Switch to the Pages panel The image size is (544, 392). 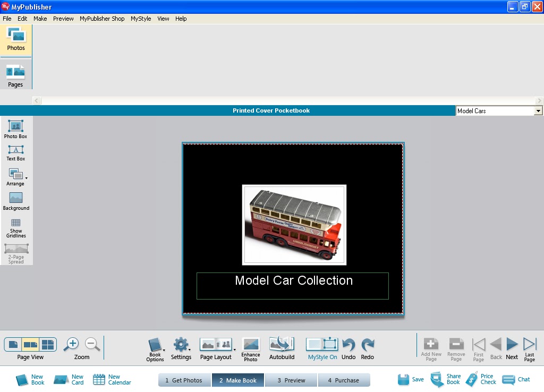click(x=15, y=75)
